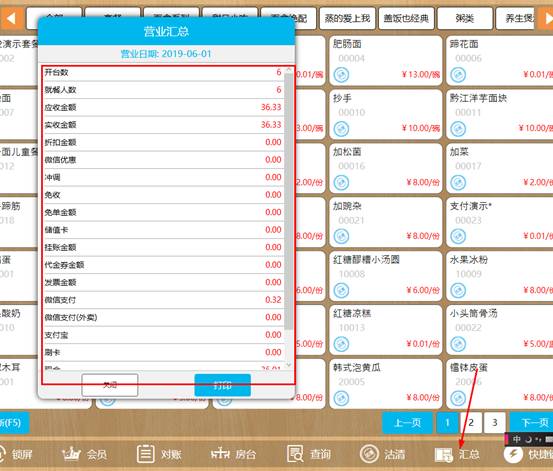Click scroll-down arrow in summary list
The width and height of the screenshot is (553, 471).
click(289, 365)
